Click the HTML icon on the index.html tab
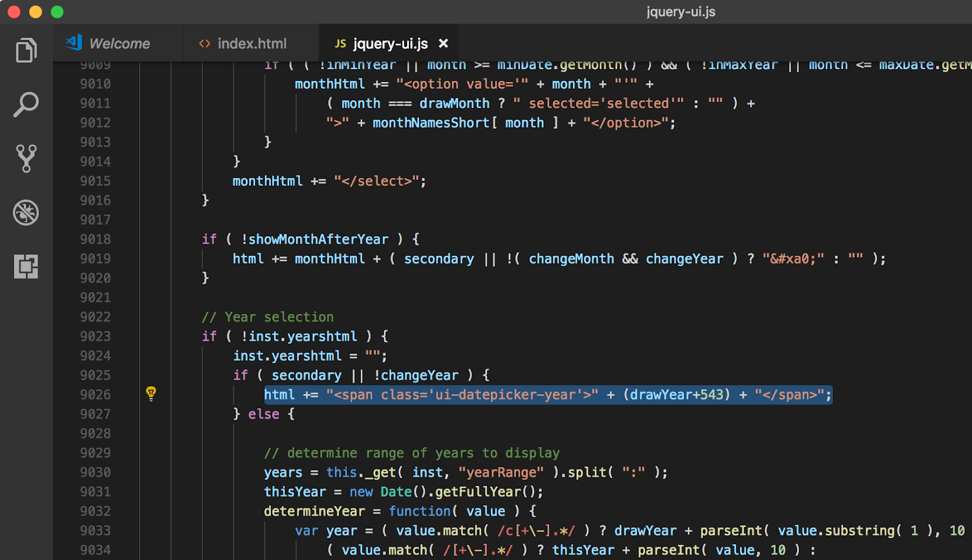This screenshot has height=560, width=972. [204, 43]
